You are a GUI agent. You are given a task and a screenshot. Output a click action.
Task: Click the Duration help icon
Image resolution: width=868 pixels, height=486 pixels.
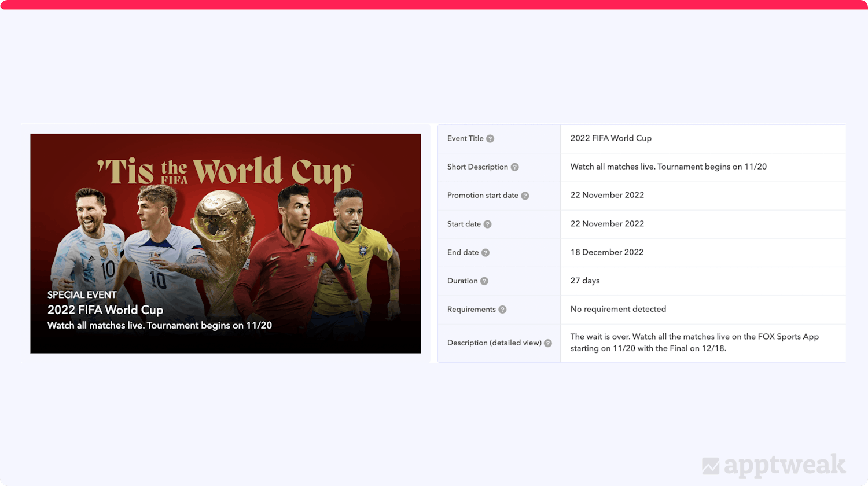(x=483, y=281)
